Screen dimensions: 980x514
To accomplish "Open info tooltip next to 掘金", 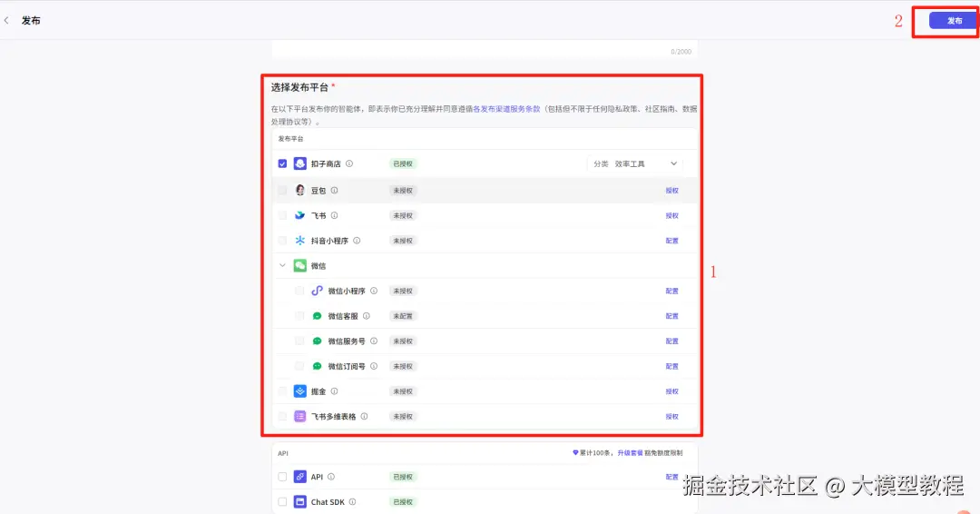I will (334, 391).
